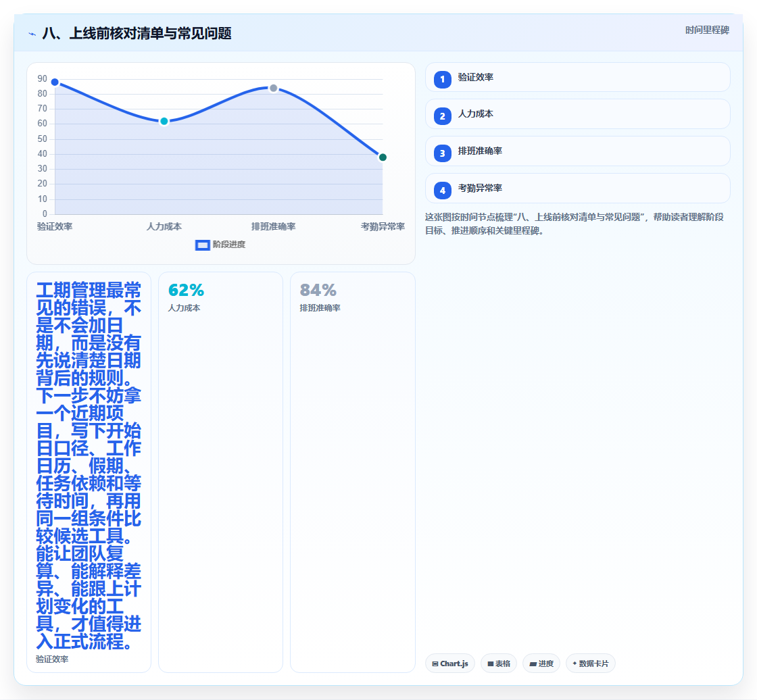Click the number 2 badge for 人力成本

(x=442, y=116)
